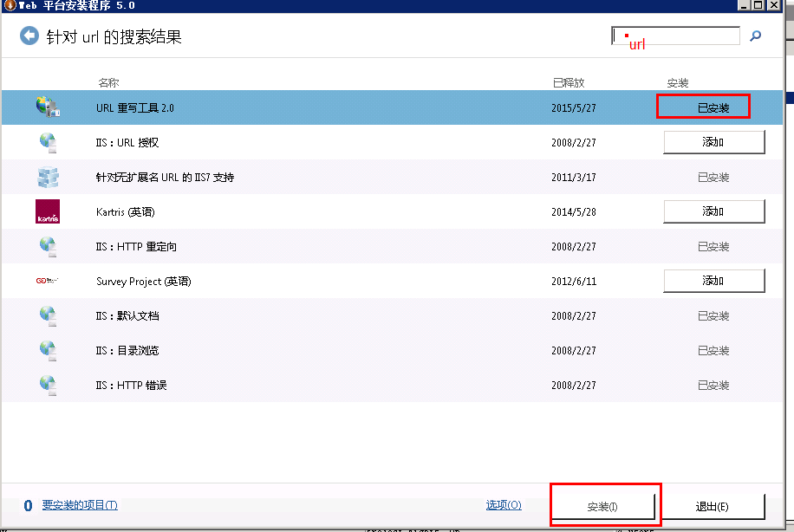Viewport: 794px width, 532px height.
Task: Click the 名称 column header
Action: tap(109, 82)
